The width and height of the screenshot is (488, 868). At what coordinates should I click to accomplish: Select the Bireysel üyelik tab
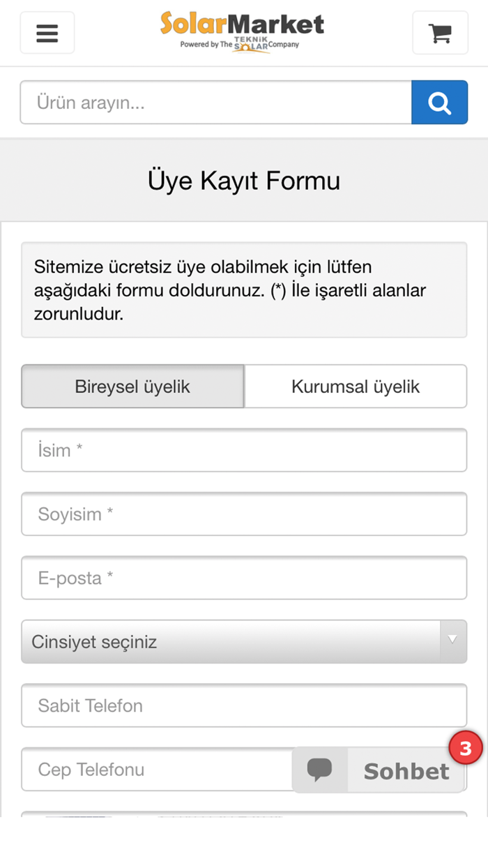(132, 387)
